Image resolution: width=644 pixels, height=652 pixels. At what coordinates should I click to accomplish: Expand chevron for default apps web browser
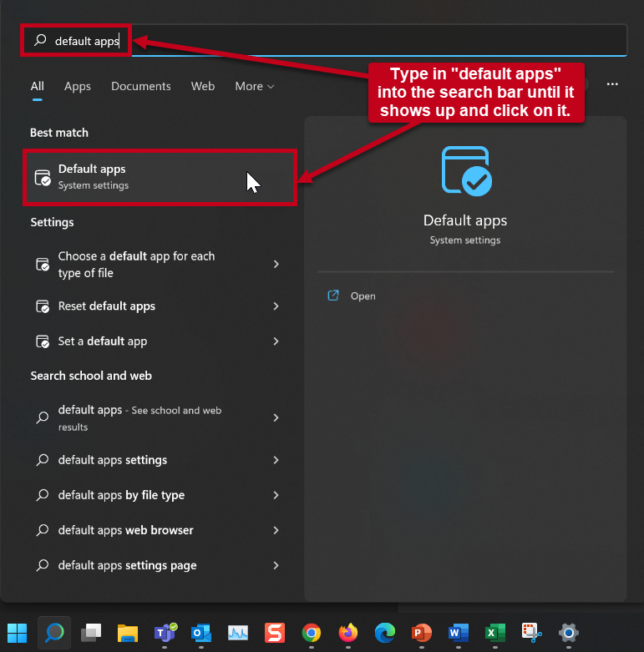[276, 530]
